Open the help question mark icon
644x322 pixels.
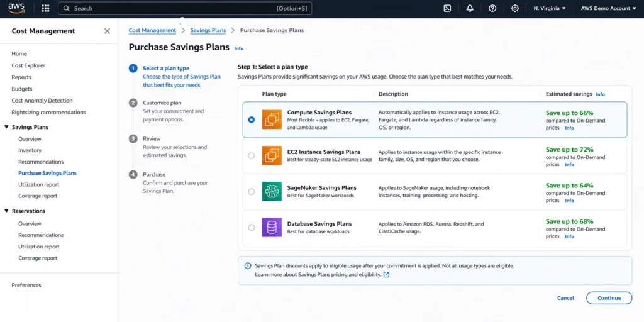coord(492,8)
